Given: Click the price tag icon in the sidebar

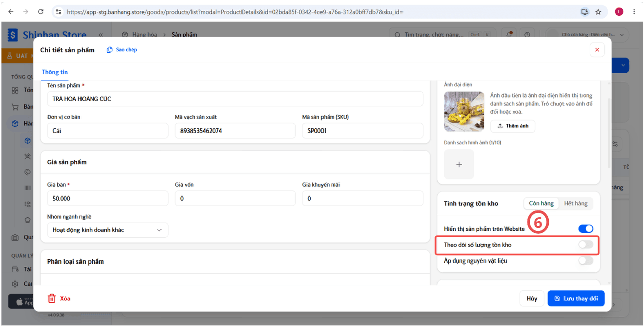Looking at the screenshot, I should tap(28, 172).
